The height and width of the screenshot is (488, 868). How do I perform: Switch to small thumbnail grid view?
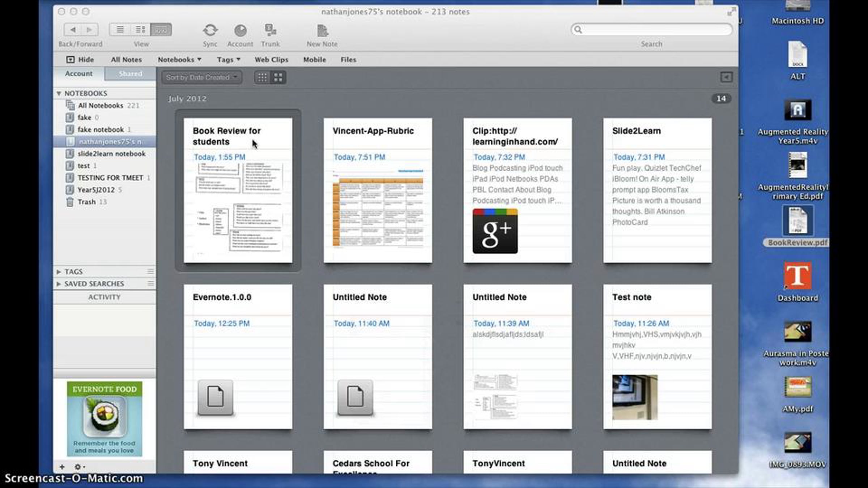click(x=262, y=77)
